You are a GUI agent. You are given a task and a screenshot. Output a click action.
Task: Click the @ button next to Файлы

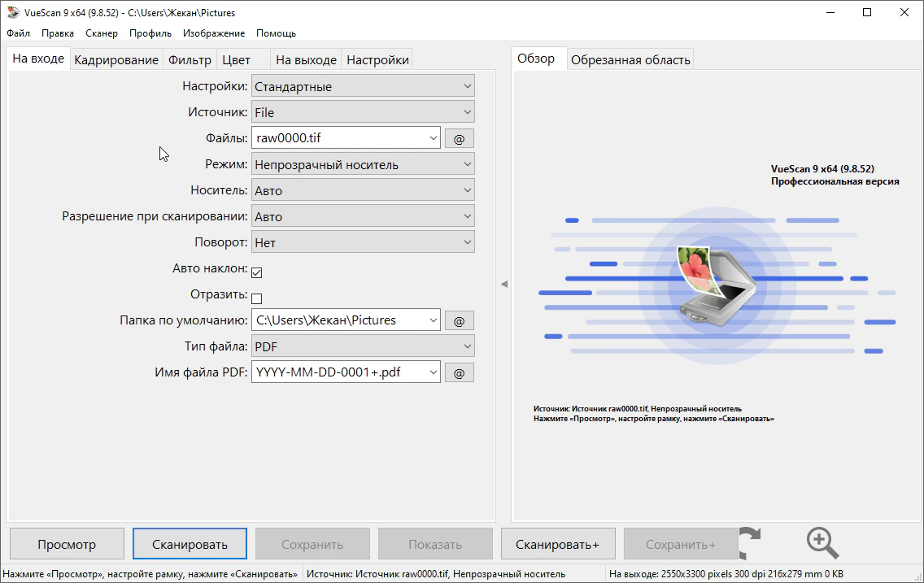(x=459, y=139)
